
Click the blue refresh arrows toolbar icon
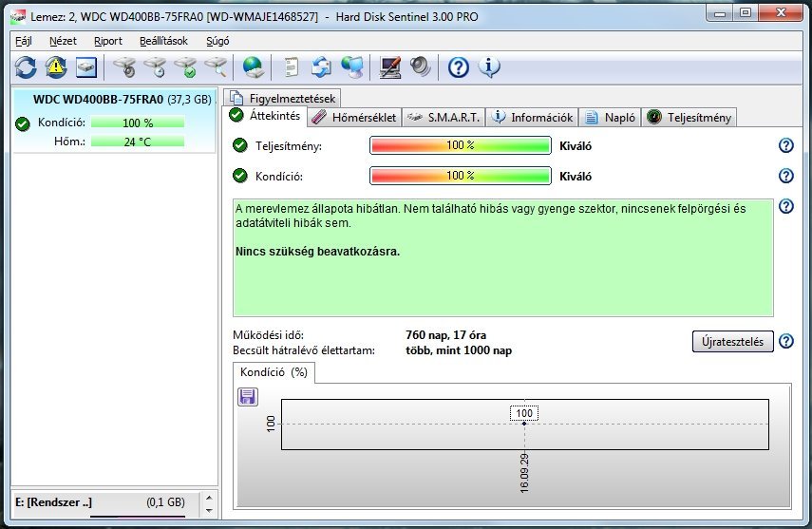(26, 67)
